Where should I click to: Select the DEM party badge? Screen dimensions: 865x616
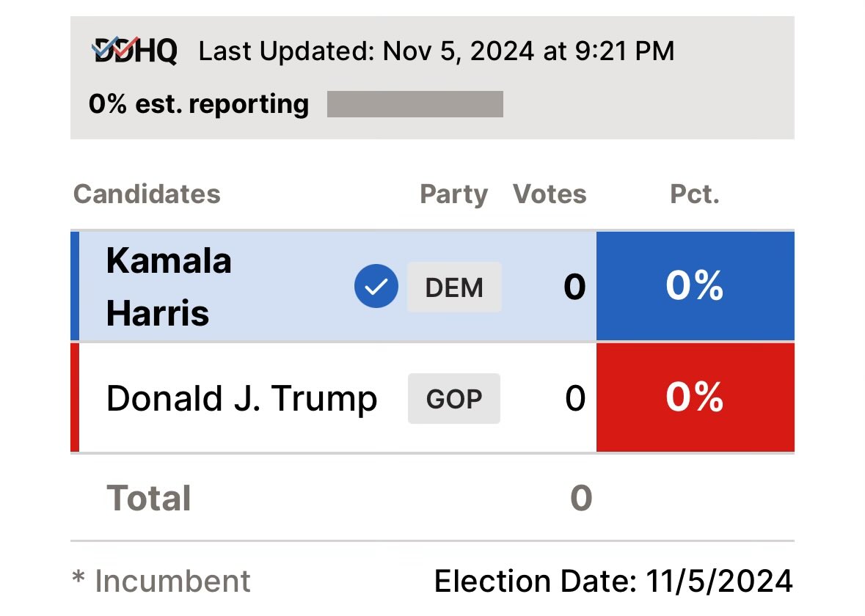tap(454, 287)
